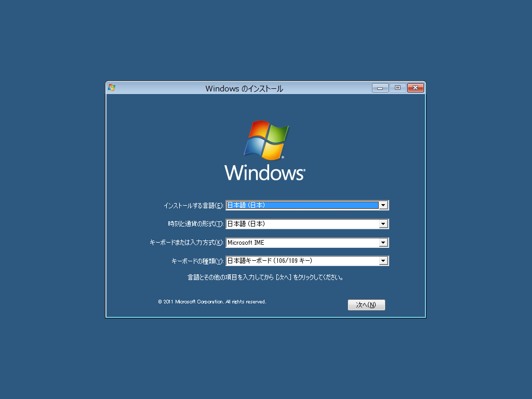
Task: Close the Windows のインストール window
Action: 415,88
